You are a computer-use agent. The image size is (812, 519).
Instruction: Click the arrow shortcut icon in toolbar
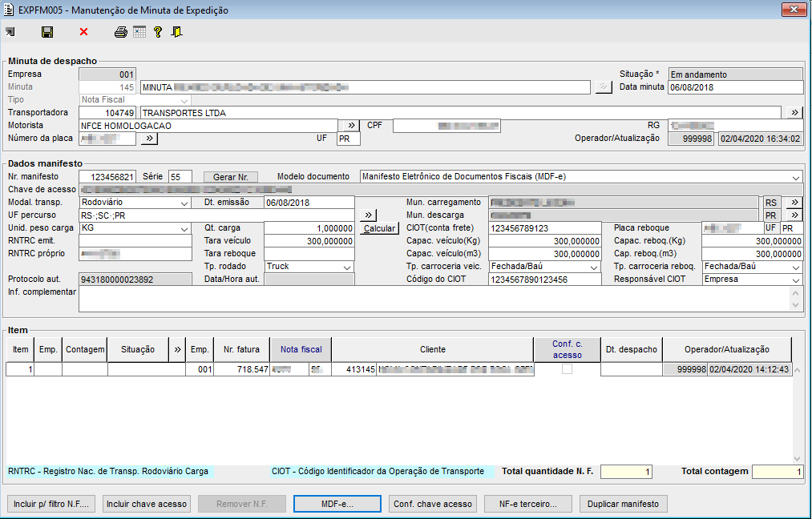pyautogui.click(x=10, y=32)
